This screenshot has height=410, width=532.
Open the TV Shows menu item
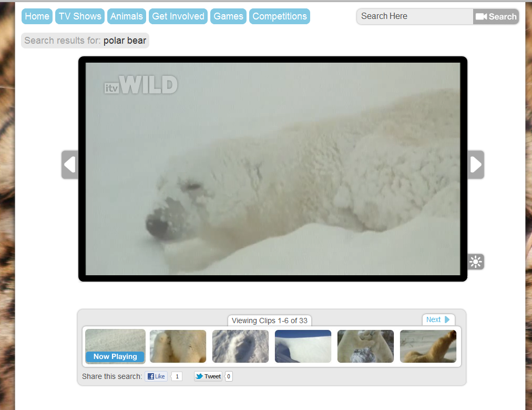pos(80,16)
